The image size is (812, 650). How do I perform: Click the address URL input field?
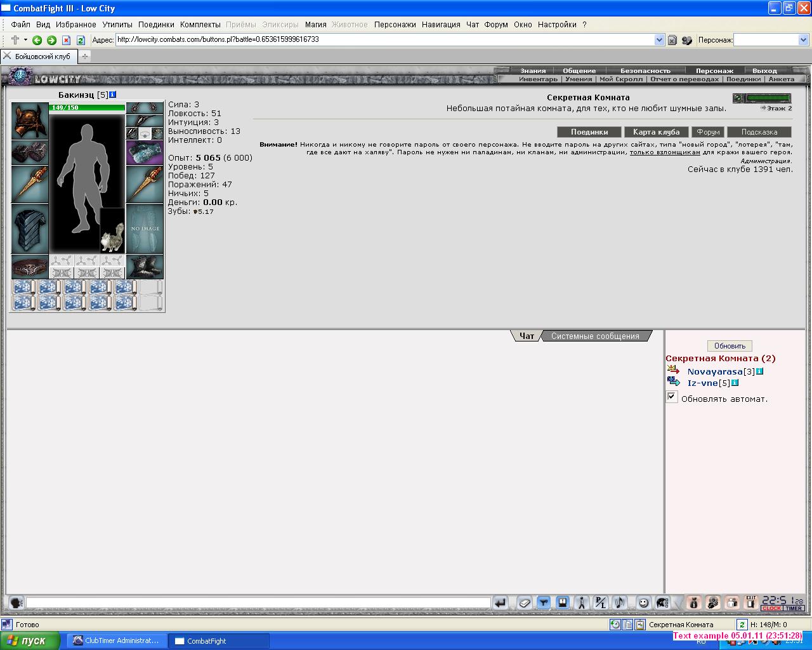[384, 40]
